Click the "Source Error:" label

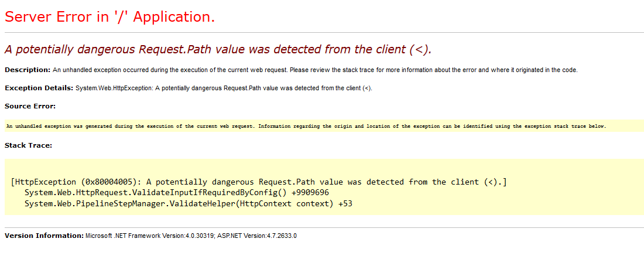point(30,107)
